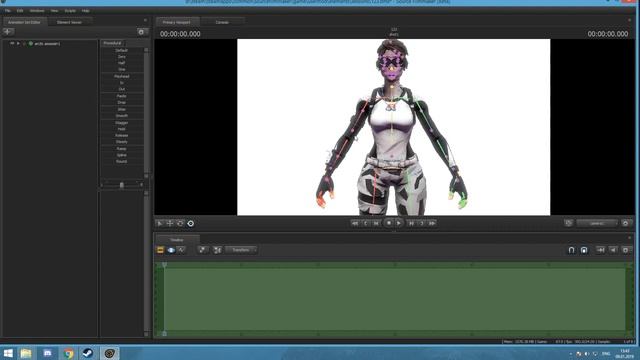
Task: Toggle work camera icon beside camera dropdown
Action: tap(569, 223)
